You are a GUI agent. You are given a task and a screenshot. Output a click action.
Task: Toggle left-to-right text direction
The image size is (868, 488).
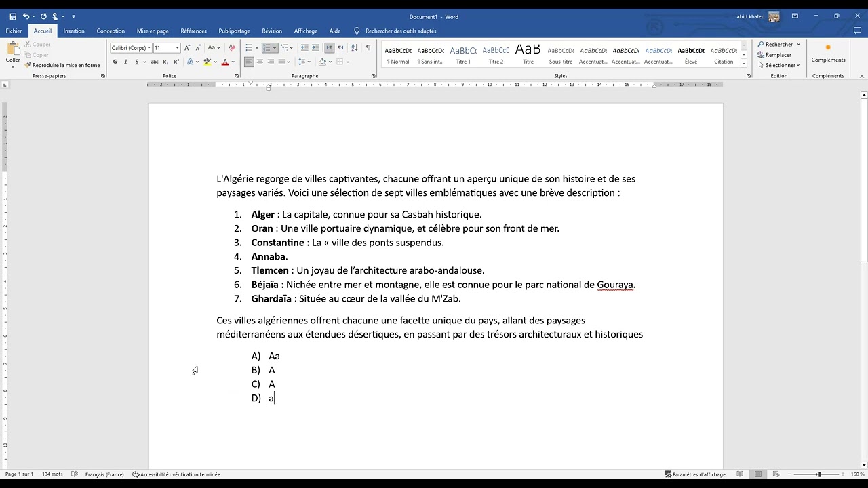point(329,48)
